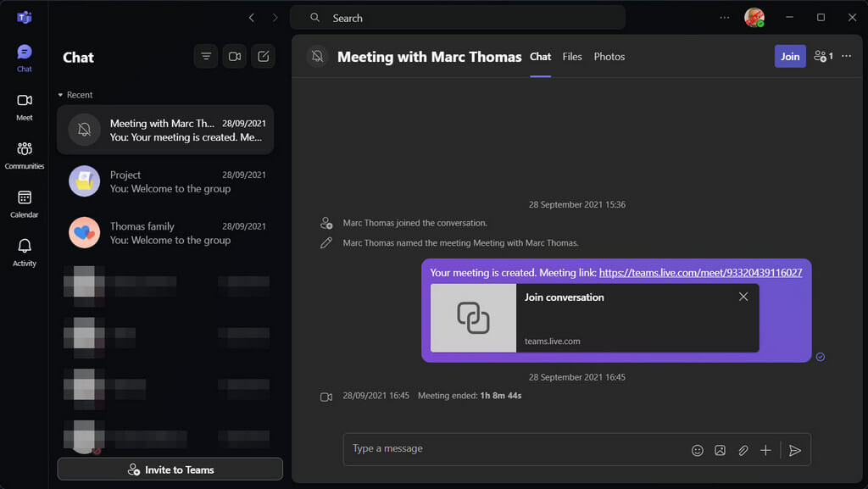Start a new chat with compose icon
Image resolution: width=868 pixels, height=489 pixels.
264,57
